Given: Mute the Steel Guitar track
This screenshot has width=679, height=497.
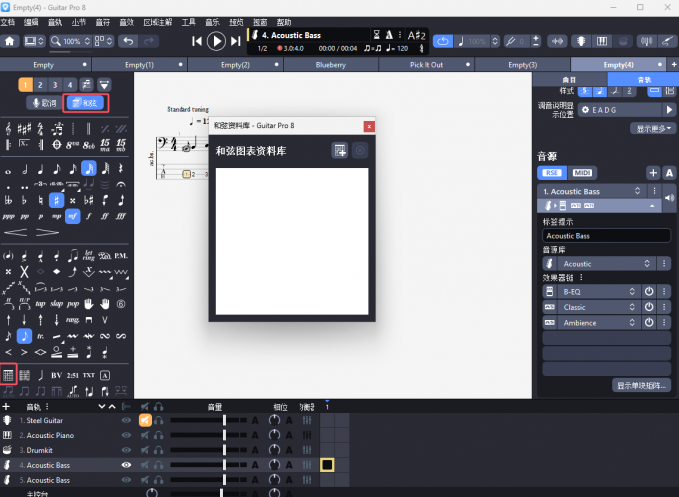Looking at the screenshot, I should [145, 421].
